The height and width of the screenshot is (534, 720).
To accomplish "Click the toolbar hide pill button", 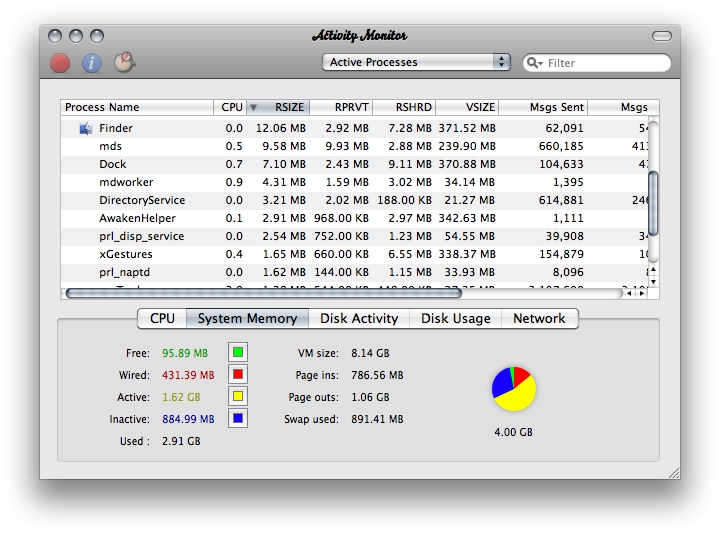I will 662,36.
